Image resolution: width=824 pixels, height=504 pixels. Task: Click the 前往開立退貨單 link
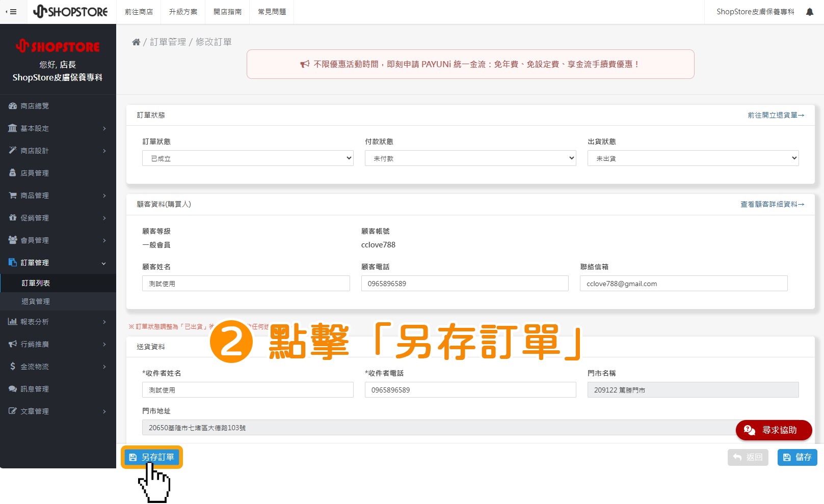pyautogui.click(x=776, y=115)
